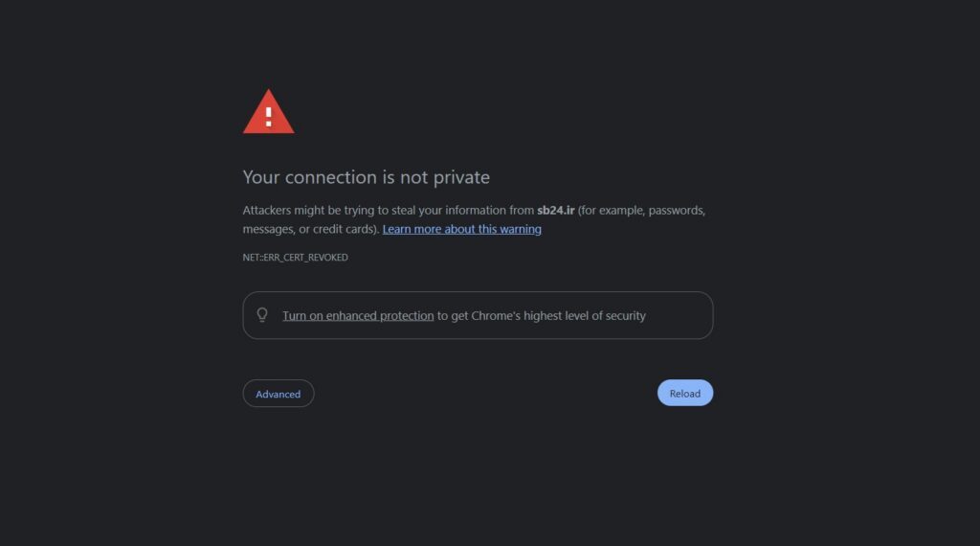980x546 pixels.
Task: Click the white exclamation mark inside the triangle
Action: 268,116
